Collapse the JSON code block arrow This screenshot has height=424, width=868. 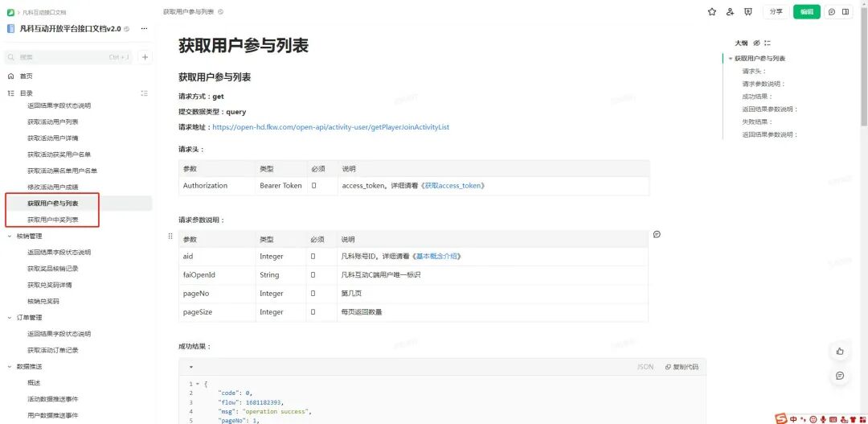tap(191, 367)
